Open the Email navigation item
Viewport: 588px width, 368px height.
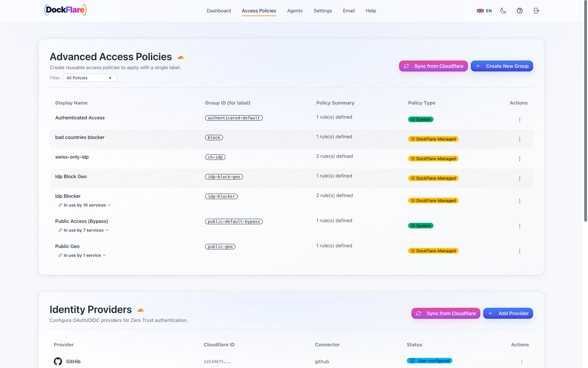(x=349, y=11)
